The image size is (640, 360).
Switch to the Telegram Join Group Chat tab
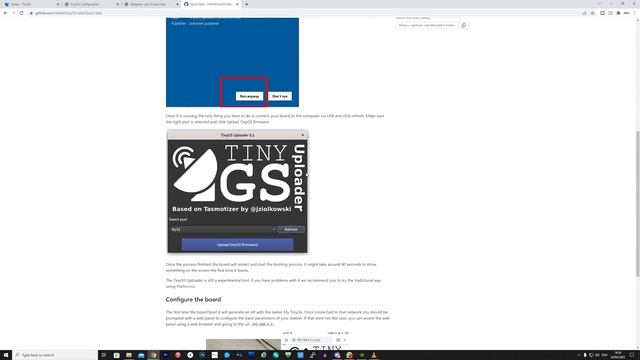[x=150, y=4]
